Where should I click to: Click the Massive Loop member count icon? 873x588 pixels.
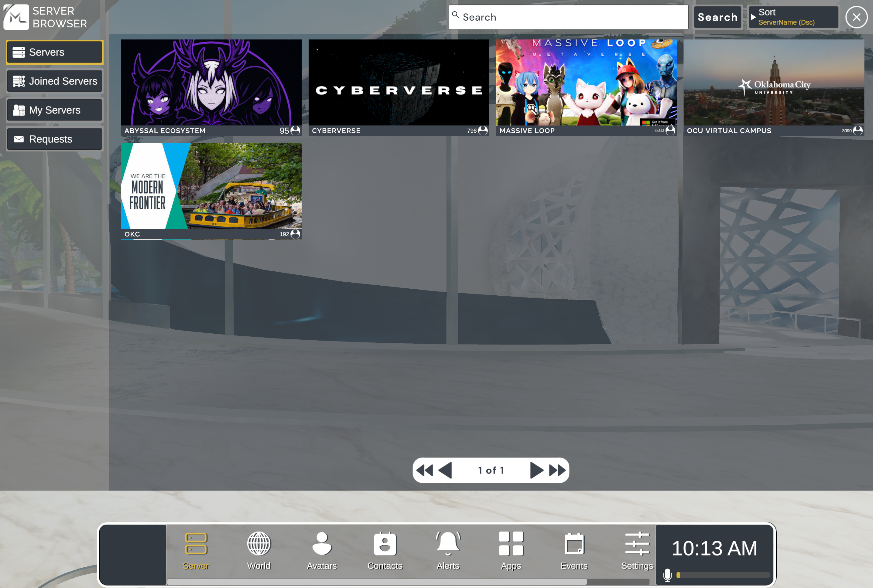click(x=670, y=131)
